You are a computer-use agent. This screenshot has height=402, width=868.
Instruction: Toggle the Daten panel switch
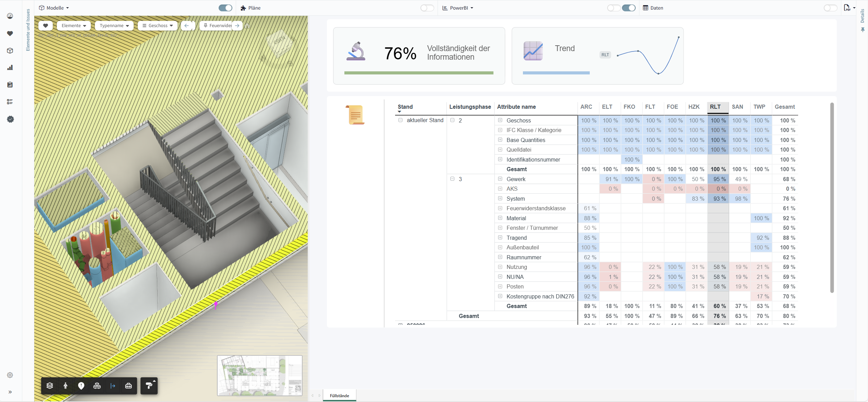pyautogui.click(x=830, y=8)
